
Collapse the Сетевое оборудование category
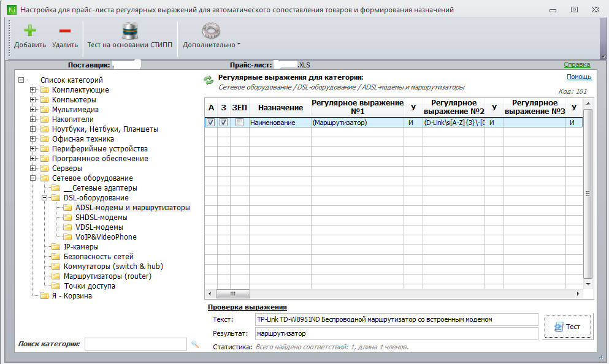click(x=33, y=178)
